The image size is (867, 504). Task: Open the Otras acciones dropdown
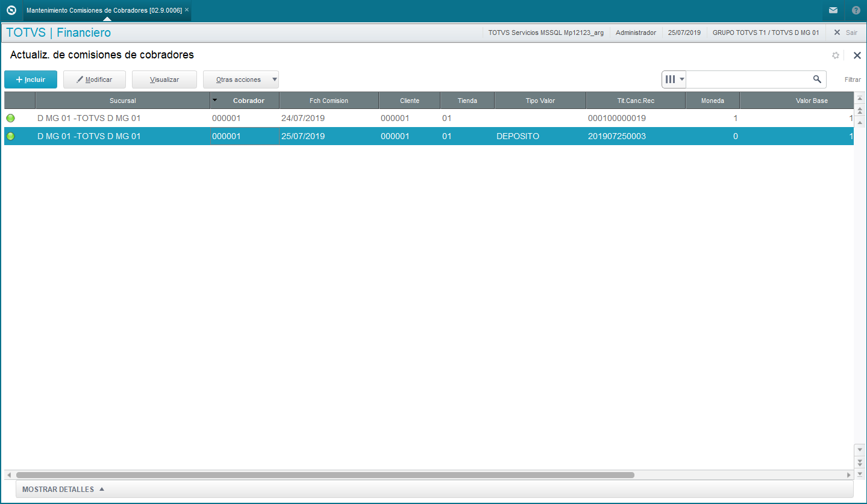(241, 79)
